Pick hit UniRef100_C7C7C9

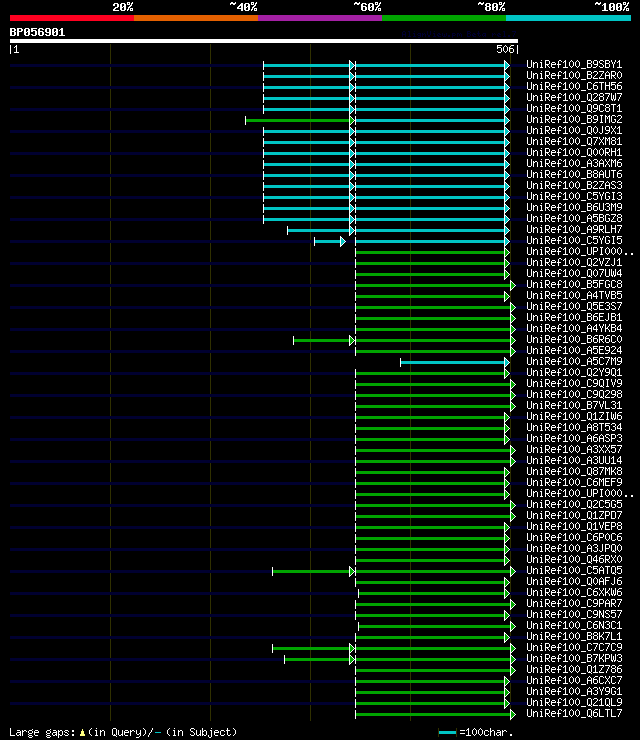[574, 648]
